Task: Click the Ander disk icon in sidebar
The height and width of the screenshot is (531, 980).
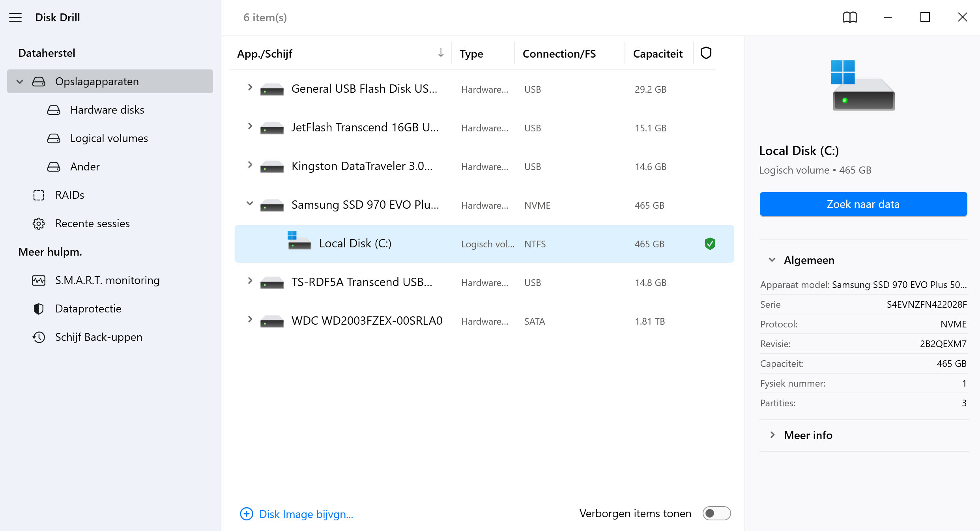Action: coord(54,166)
